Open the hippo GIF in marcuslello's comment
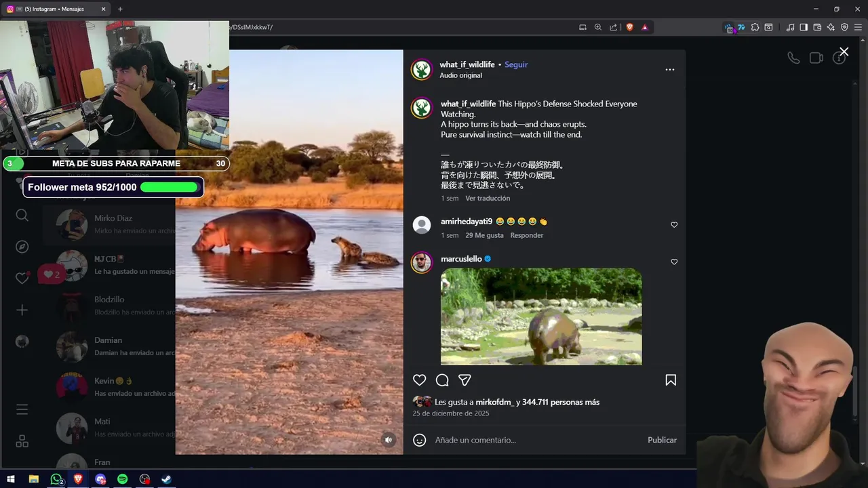868x488 pixels. click(541, 317)
